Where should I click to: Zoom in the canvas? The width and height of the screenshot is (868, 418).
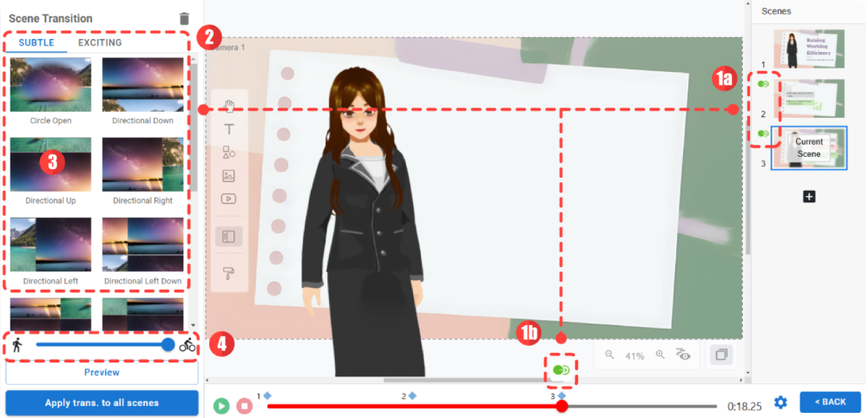[660, 355]
